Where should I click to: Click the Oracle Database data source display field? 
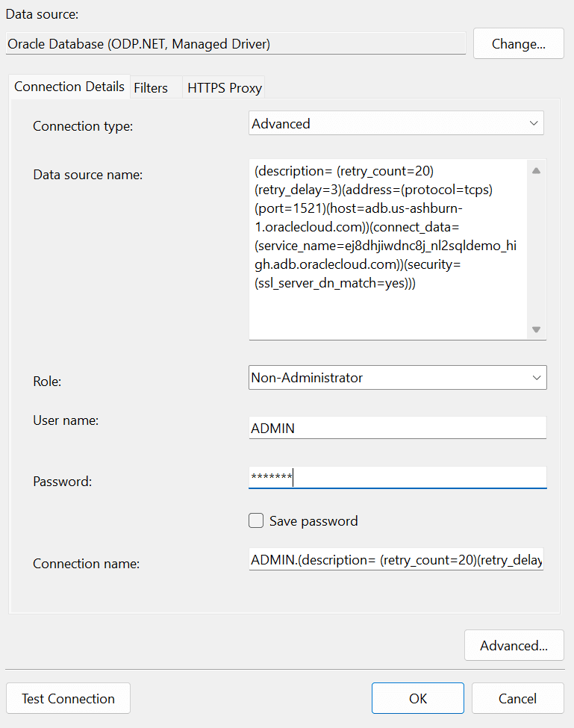pos(235,43)
